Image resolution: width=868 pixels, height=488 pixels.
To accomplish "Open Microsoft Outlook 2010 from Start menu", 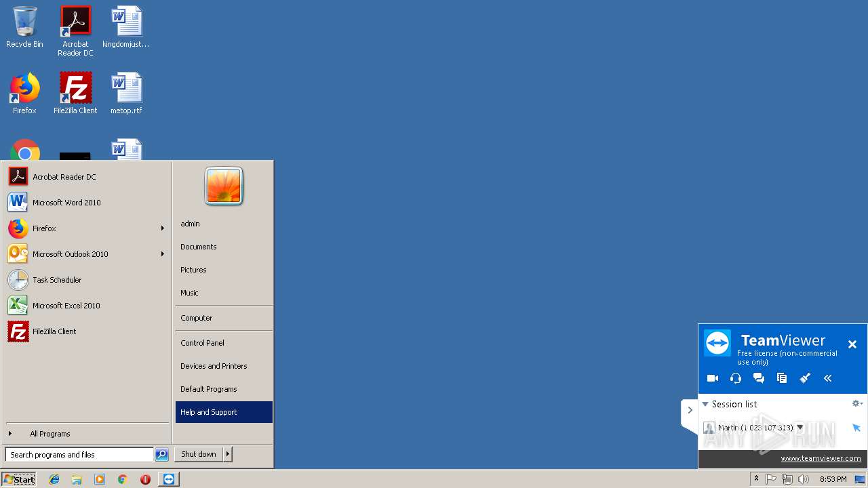I will (x=81, y=254).
